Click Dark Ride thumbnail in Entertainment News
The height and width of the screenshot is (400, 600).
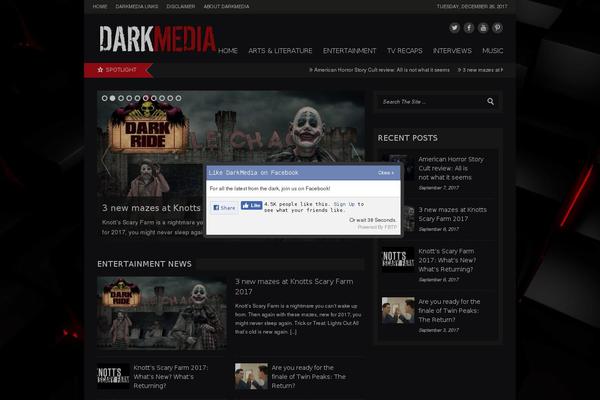click(x=162, y=313)
